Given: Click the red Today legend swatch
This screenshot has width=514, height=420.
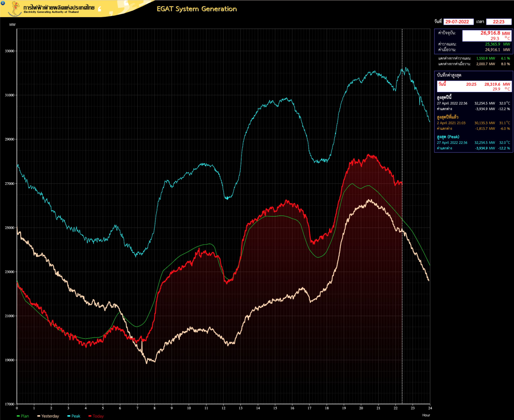Looking at the screenshot, I should 90,416.
